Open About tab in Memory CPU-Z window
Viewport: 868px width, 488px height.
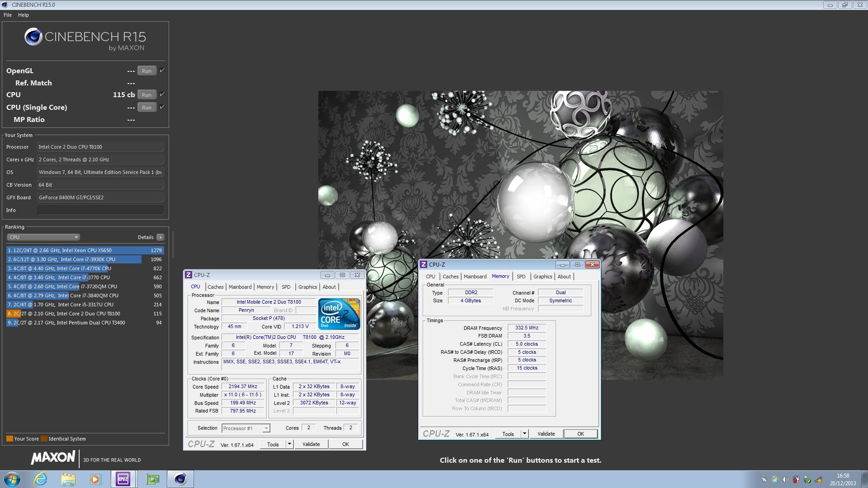tap(564, 277)
